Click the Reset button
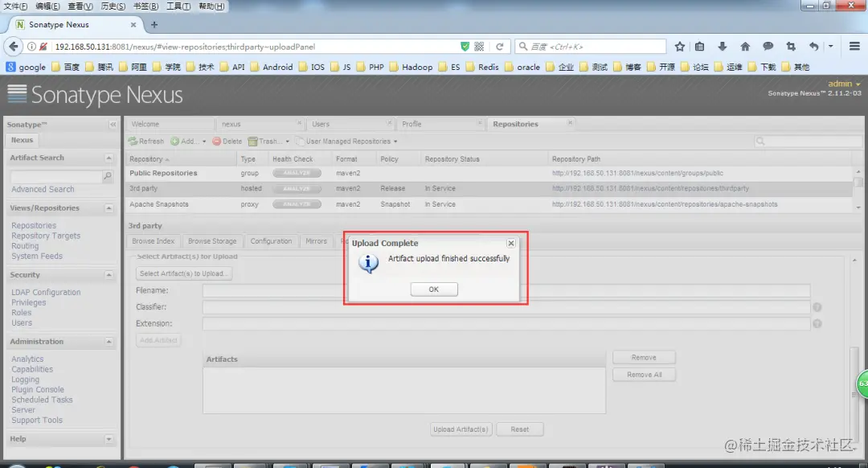This screenshot has width=868, height=468. click(x=520, y=429)
